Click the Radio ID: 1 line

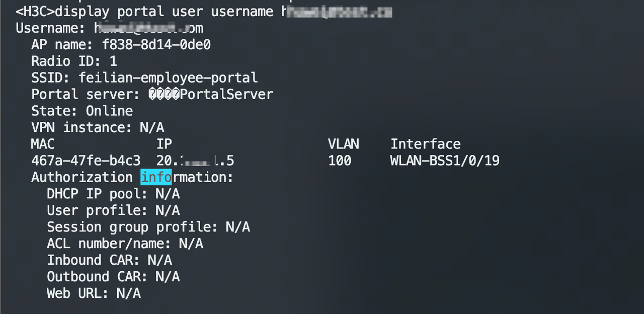tap(74, 61)
